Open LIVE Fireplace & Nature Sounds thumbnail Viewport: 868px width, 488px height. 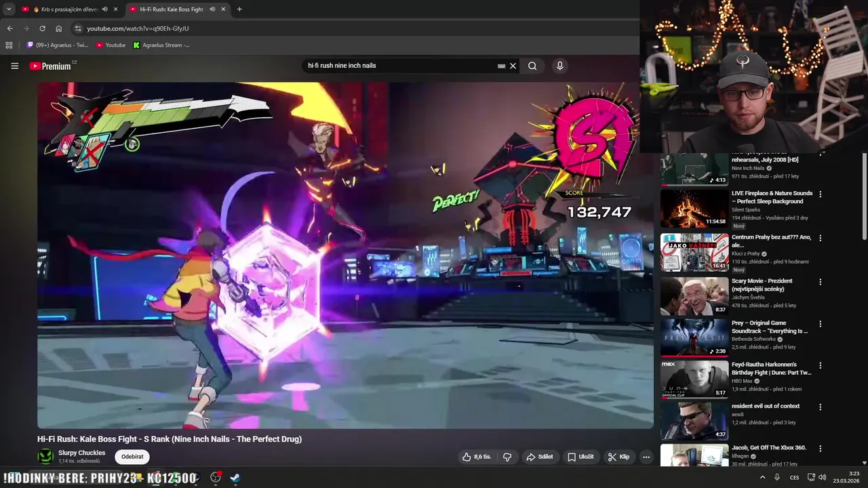694,208
